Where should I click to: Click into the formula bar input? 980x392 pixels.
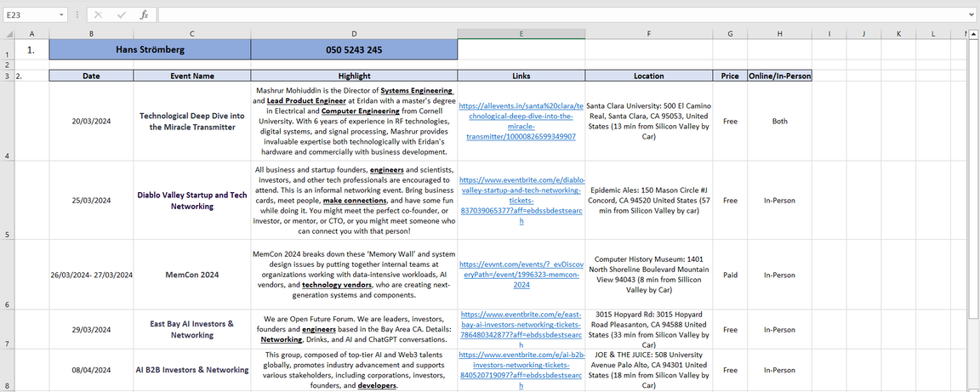click(561, 15)
